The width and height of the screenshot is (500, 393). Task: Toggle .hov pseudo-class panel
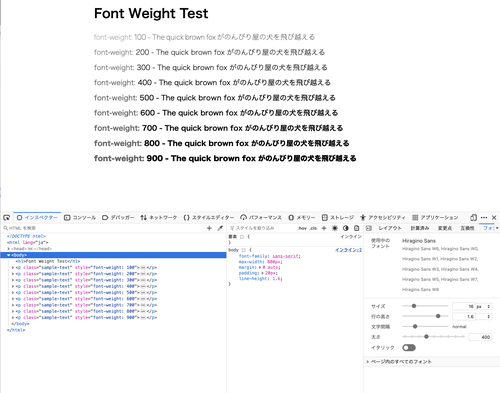302,228
